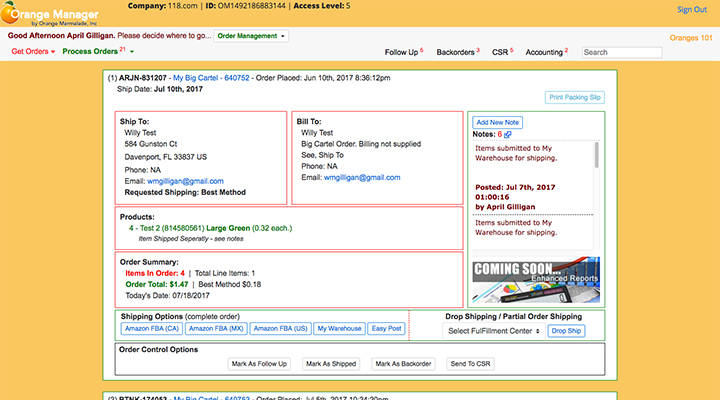Expand the Process Orders menu
Viewport: 720px width, 400px height.
pos(97,52)
